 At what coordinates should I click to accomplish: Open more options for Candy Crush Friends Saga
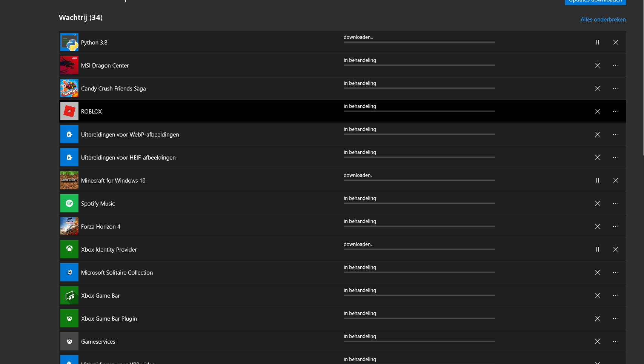[616, 88]
